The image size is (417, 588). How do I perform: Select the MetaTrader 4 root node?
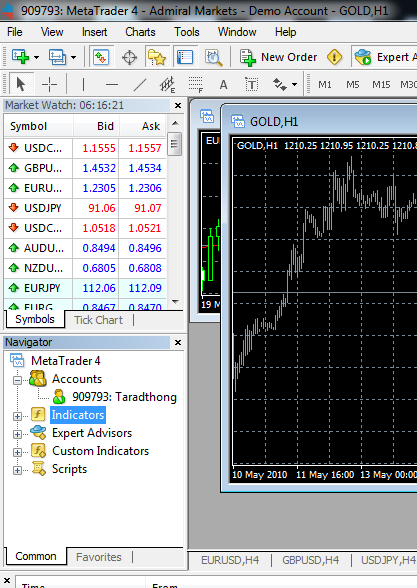coord(66,361)
